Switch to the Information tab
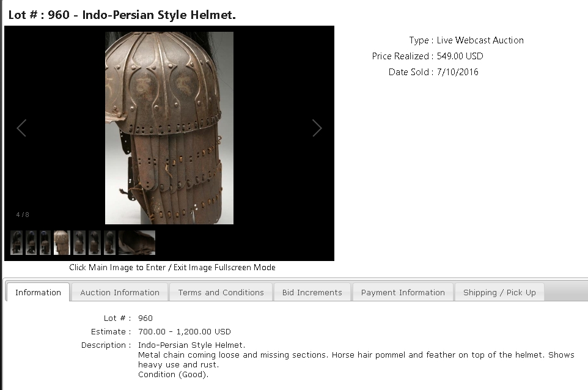 point(38,292)
